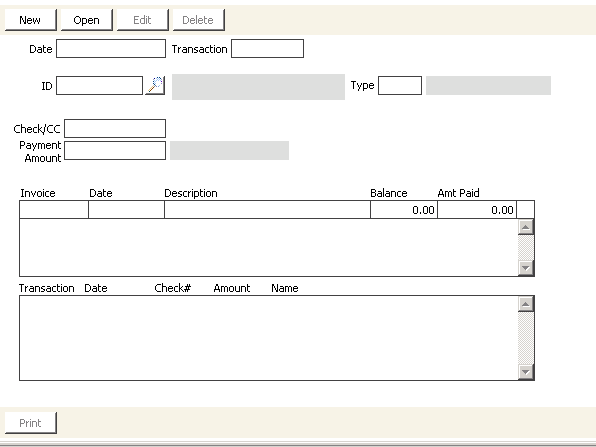596x447 pixels.
Task: Click the Type label
Action: [x=363, y=86]
